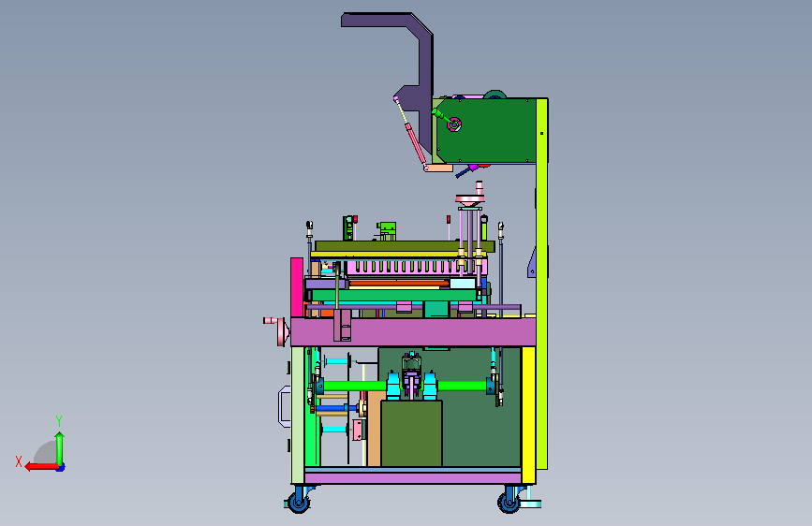Select the pink funnel disc above the table
Image resolution: width=812 pixels, height=526 pixels.
pyautogui.click(x=470, y=199)
